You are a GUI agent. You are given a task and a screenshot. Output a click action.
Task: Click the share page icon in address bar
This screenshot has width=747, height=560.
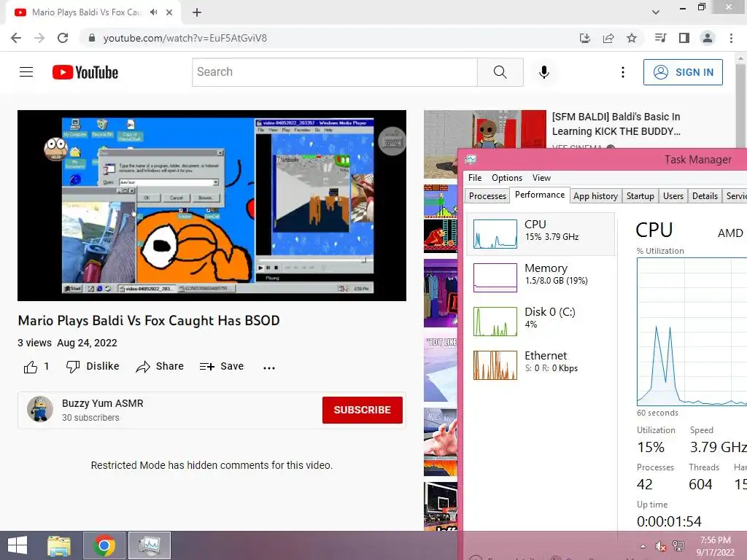pyautogui.click(x=608, y=38)
